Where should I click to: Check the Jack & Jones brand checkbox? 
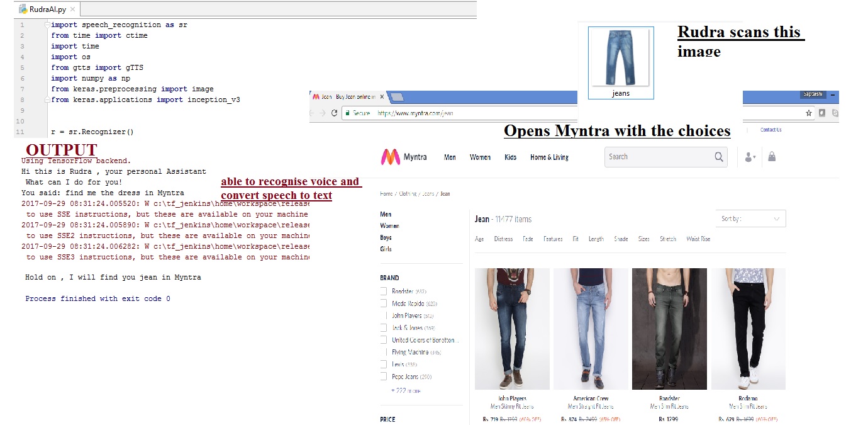tap(383, 328)
